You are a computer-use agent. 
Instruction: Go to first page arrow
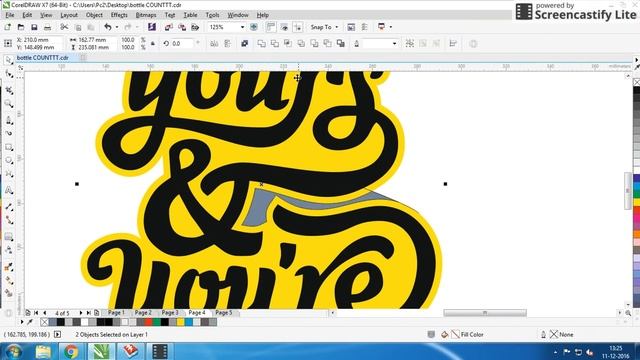pyautogui.click(x=36, y=313)
